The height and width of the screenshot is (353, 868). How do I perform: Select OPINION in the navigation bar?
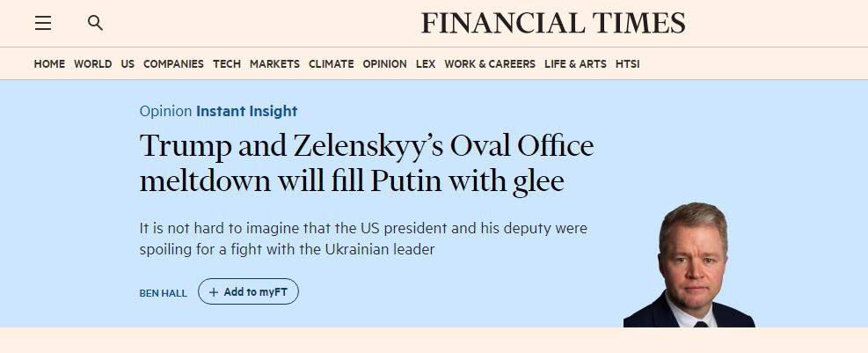pyautogui.click(x=385, y=64)
